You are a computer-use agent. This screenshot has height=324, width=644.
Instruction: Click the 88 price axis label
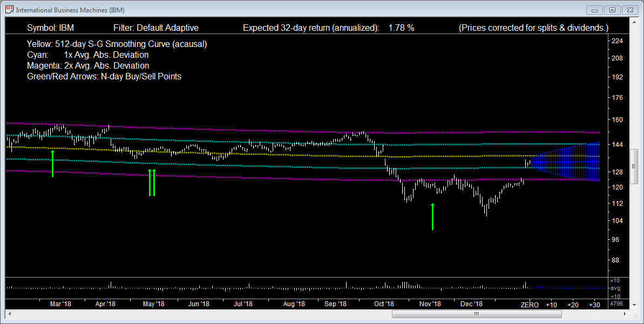tap(615, 260)
